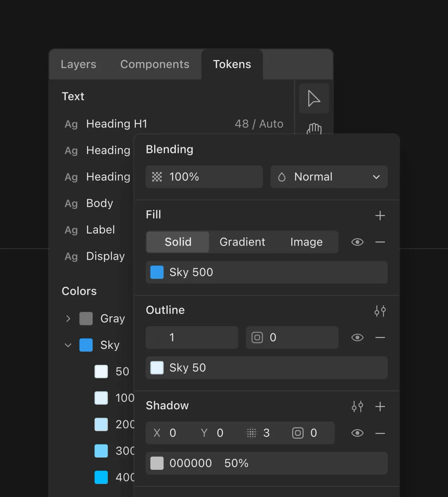448x497 pixels.
Task: Expand the Gray color group
Action: click(x=68, y=318)
